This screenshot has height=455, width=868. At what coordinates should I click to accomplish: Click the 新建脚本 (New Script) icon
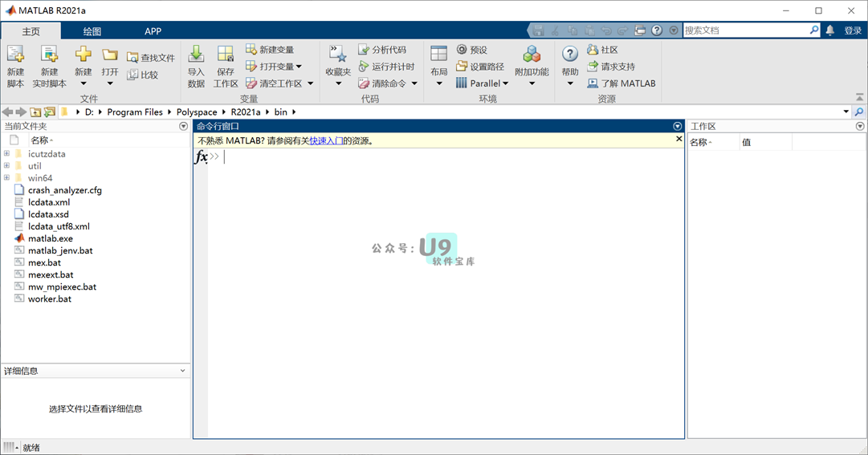click(15, 55)
